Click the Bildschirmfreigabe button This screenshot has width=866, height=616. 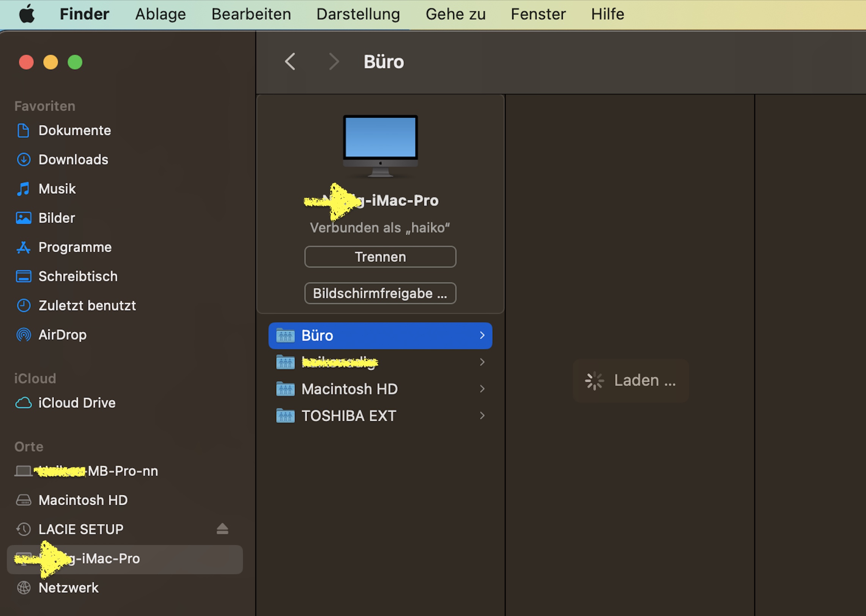pyautogui.click(x=380, y=293)
